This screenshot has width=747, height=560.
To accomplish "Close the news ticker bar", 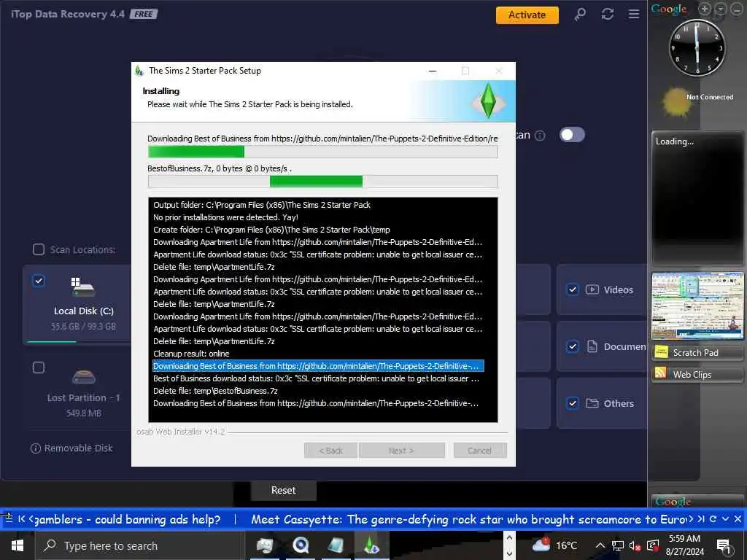I will (738, 519).
